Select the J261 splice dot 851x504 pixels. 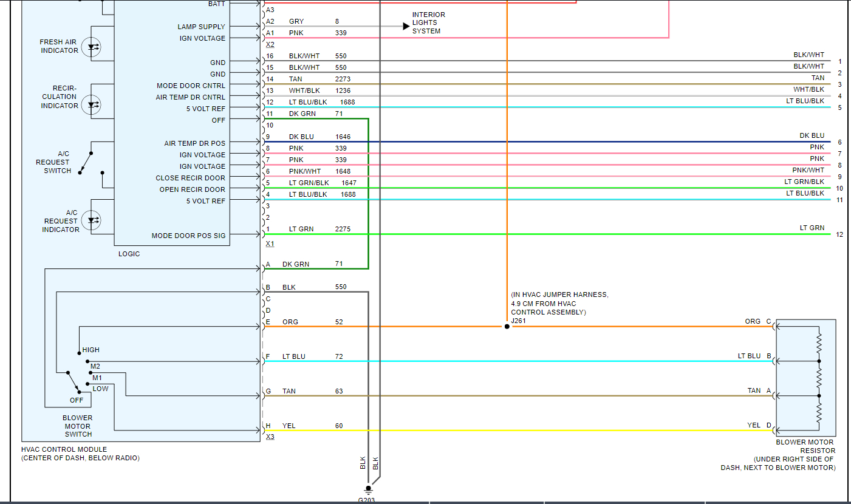pyautogui.click(x=507, y=327)
